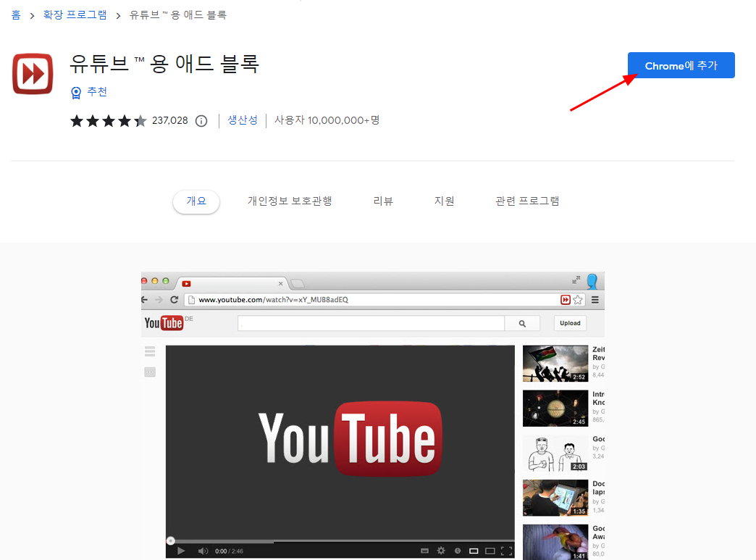Image resolution: width=756 pixels, height=560 pixels.
Task: Open the 2:52 flag video thumbnail
Action: 555,364
